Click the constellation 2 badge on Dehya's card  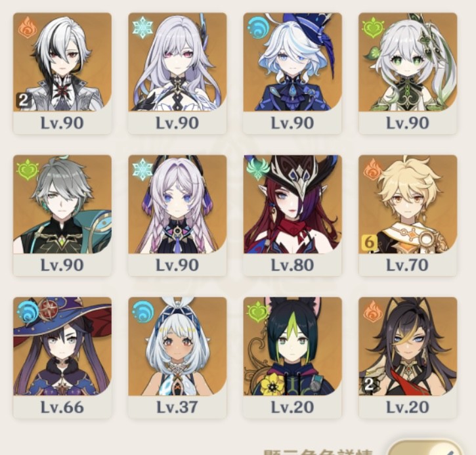[x=369, y=384]
